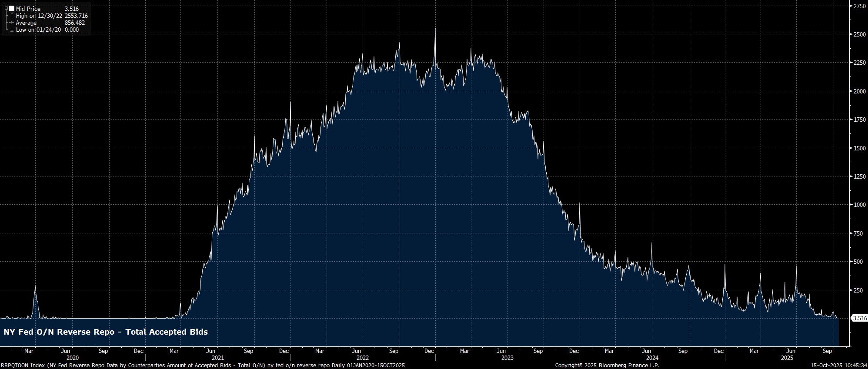Collapse the Mid Price legend tree

[x=6, y=9]
